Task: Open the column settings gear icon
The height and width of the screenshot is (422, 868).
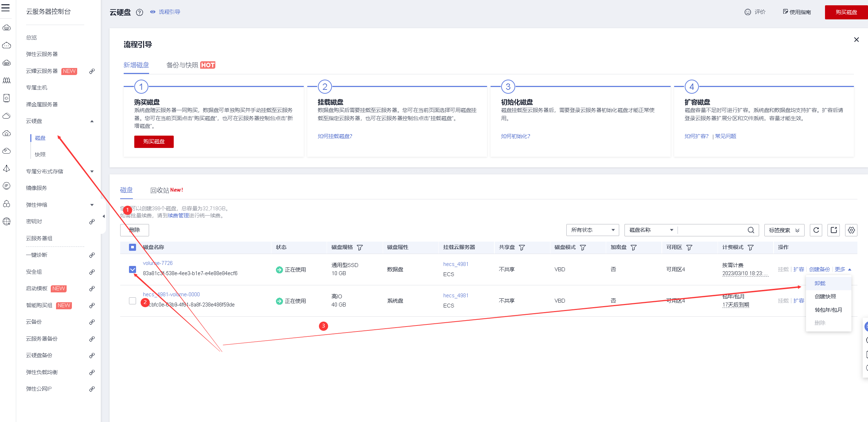Action: pyautogui.click(x=851, y=230)
